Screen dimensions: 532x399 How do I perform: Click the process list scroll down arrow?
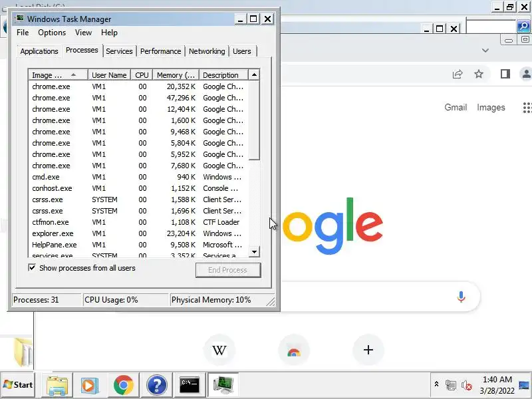point(254,251)
